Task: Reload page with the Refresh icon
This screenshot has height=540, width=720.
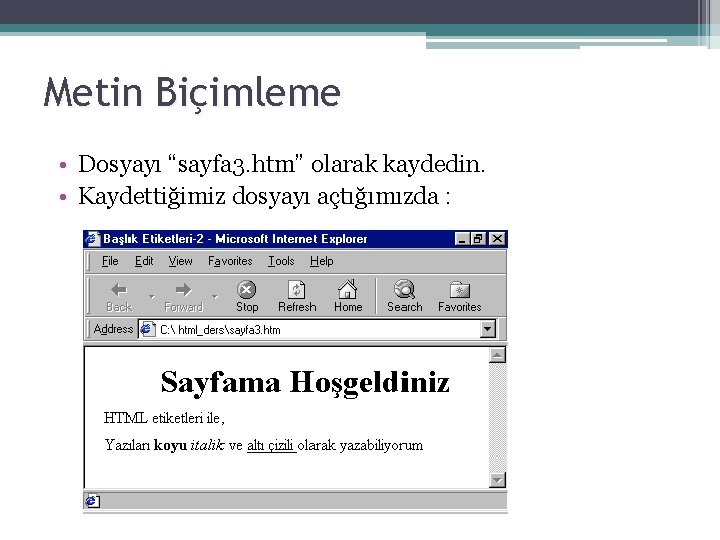Action: coord(297,290)
